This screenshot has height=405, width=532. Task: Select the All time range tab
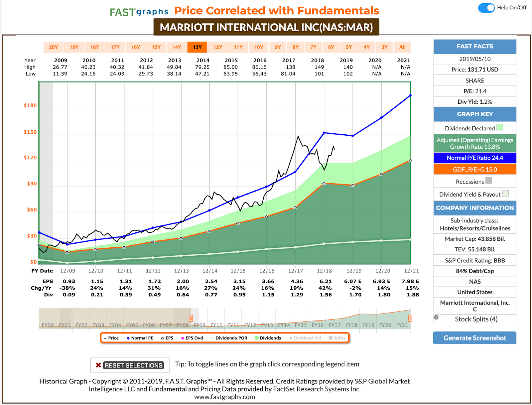(x=402, y=47)
